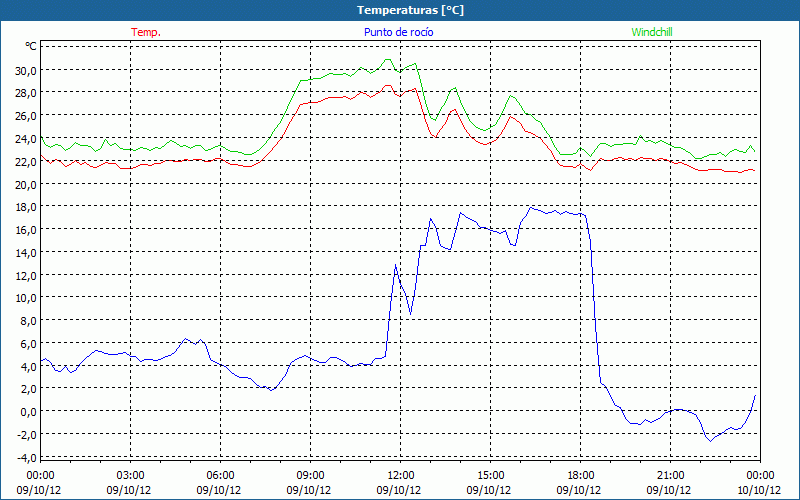Image resolution: width=800 pixels, height=500 pixels.
Task: Click the '10,0' y-axis value
Action: pyautogui.click(x=26, y=297)
